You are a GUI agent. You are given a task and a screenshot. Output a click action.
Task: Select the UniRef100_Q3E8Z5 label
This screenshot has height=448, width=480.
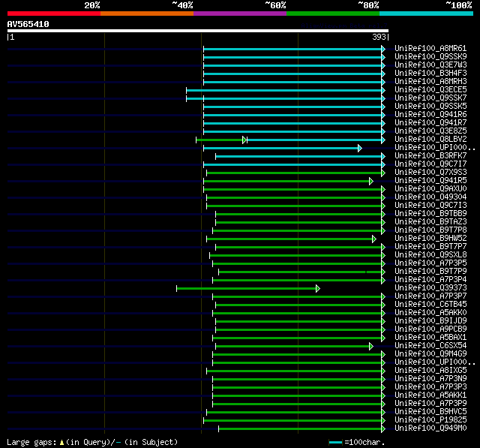[x=430, y=131]
